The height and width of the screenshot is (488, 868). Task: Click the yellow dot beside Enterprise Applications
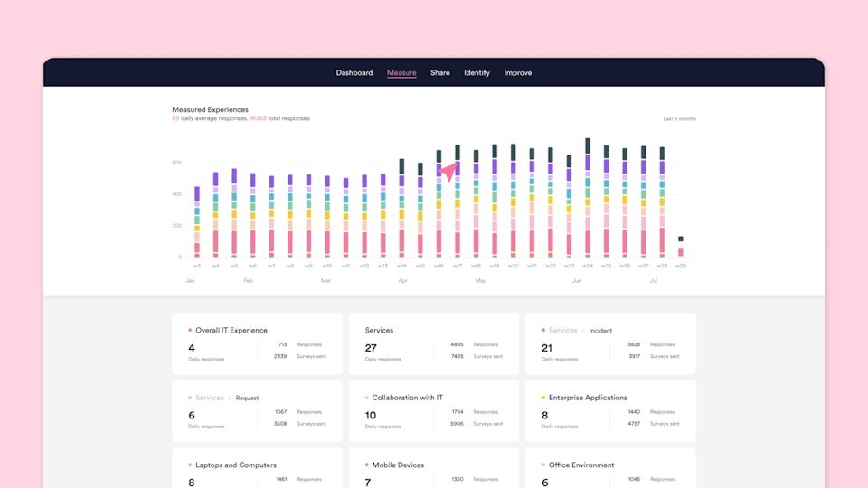click(x=543, y=398)
